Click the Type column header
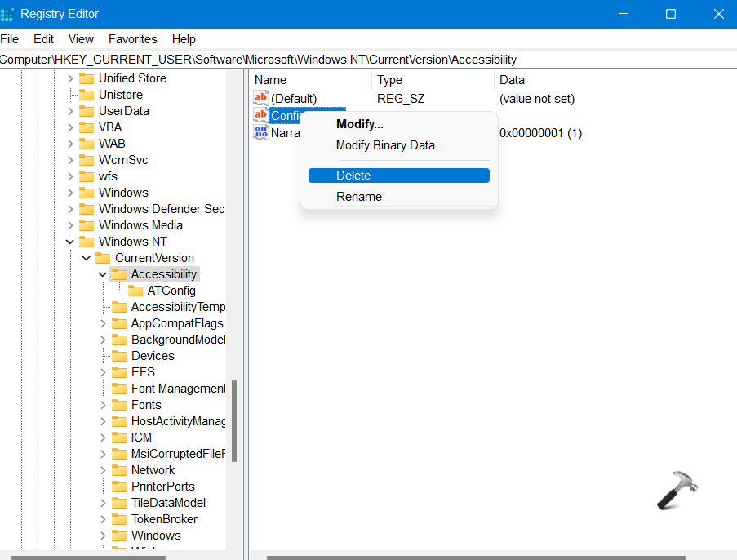737x560 pixels. tap(433, 80)
